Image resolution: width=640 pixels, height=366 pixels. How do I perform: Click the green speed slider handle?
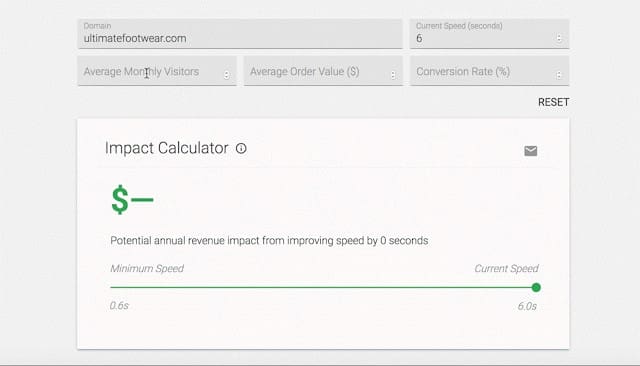pyautogui.click(x=536, y=288)
